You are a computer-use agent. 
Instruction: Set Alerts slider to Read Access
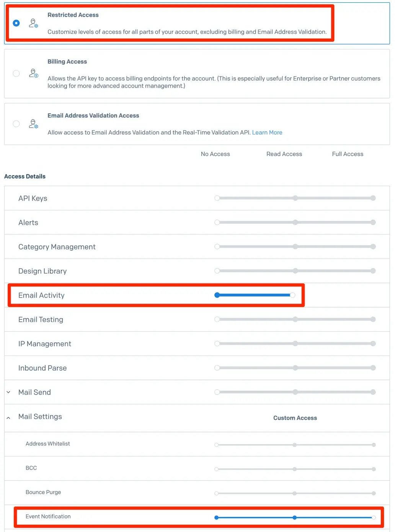(295, 223)
